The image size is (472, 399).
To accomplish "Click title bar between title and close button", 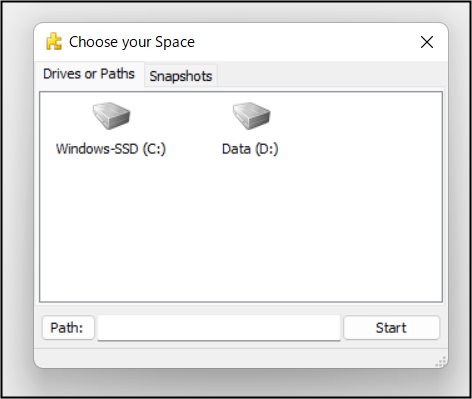I will pyautogui.click(x=307, y=42).
